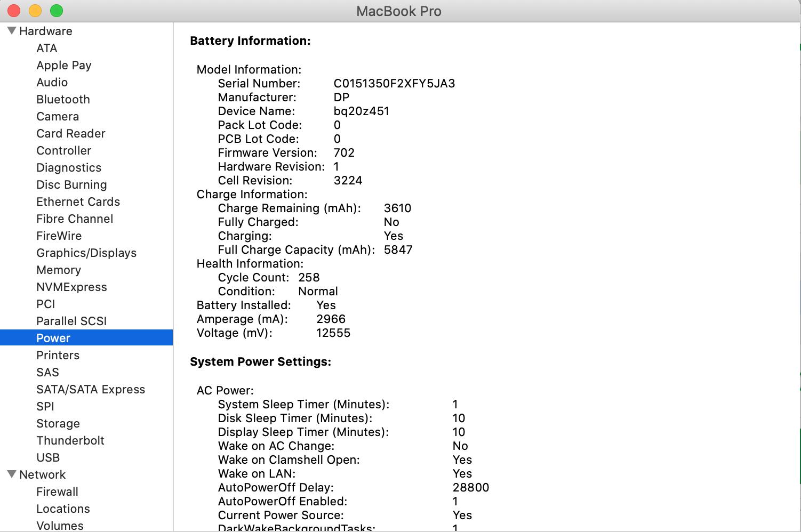Viewport: 801px width, 532px height.
Task: Click the Cell Revision value 3224
Action: pyautogui.click(x=348, y=180)
